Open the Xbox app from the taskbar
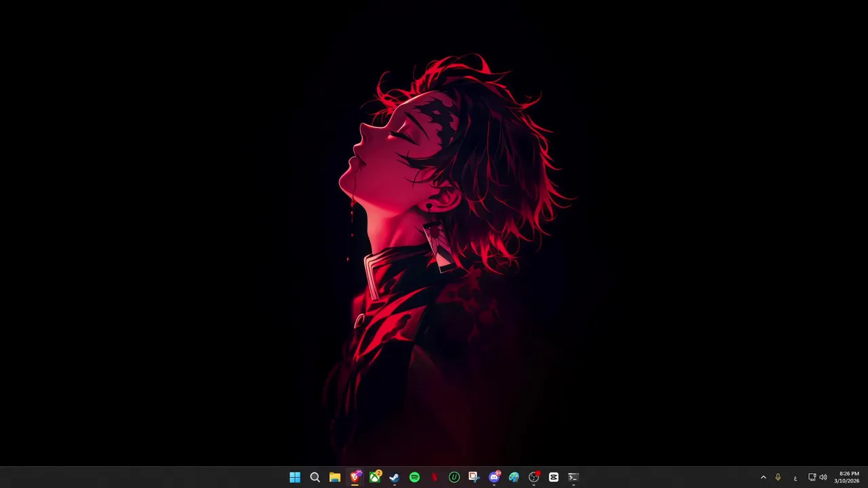The width and height of the screenshot is (868, 488). (x=374, y=477)
